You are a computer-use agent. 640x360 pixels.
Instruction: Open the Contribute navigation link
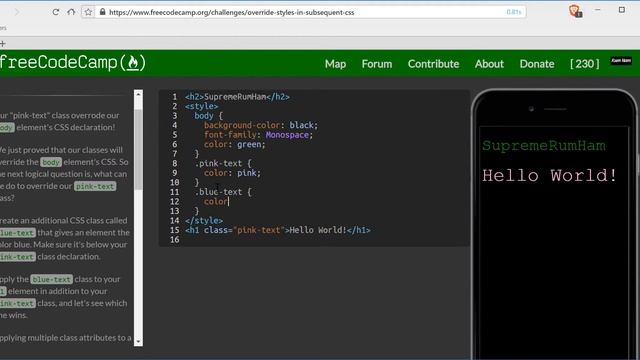pos(433,64)
